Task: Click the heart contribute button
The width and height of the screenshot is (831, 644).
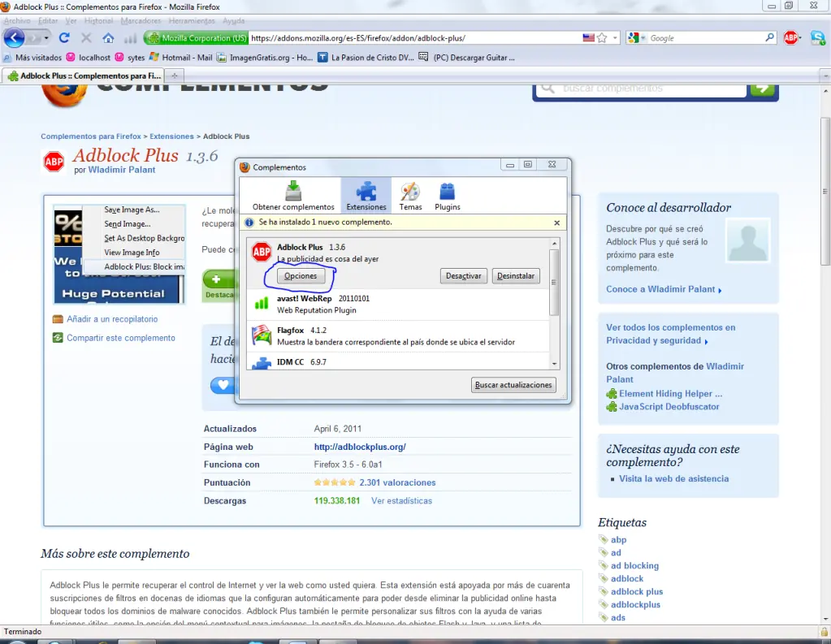Action: pyautogui.click(x=223, y=385)
